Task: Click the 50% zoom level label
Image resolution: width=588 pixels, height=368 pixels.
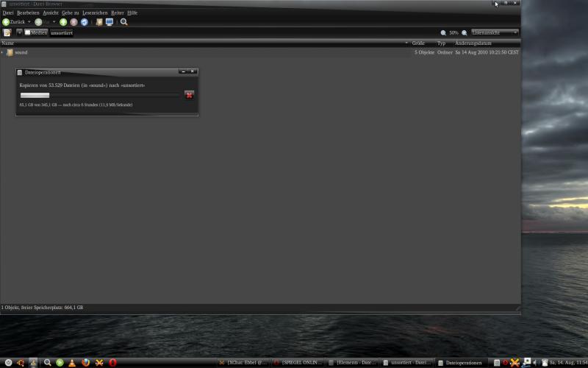Action: pyautogui.click(x=453, y=33)
